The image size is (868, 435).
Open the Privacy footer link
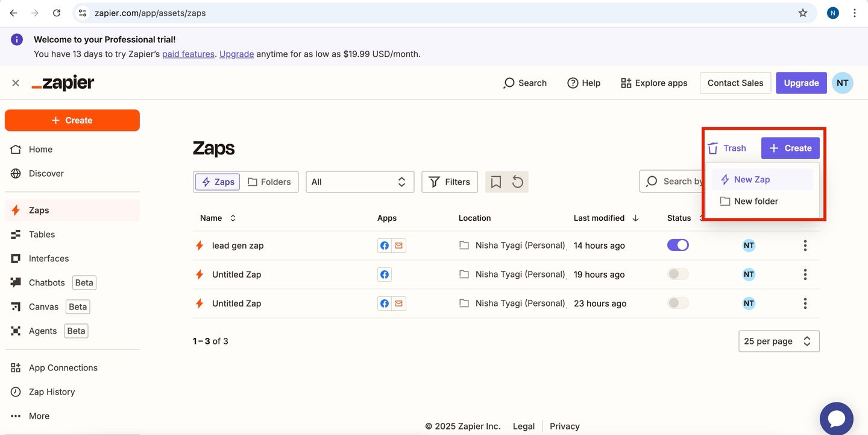565,426
